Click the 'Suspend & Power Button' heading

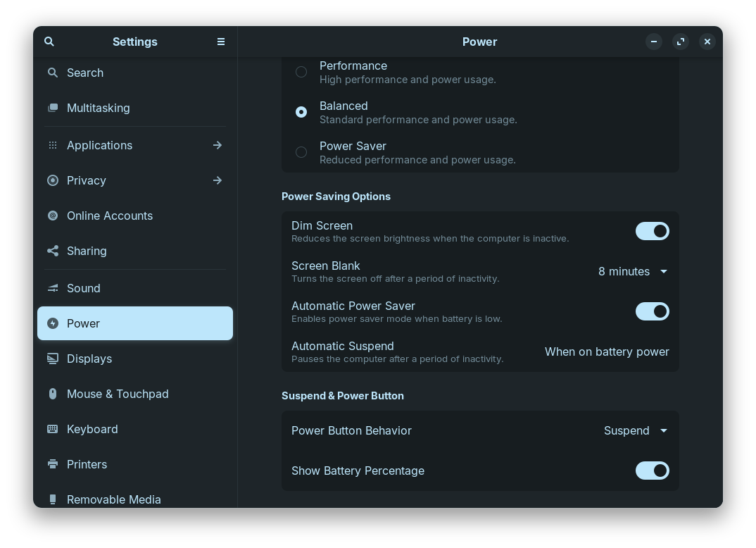point(343,396)
